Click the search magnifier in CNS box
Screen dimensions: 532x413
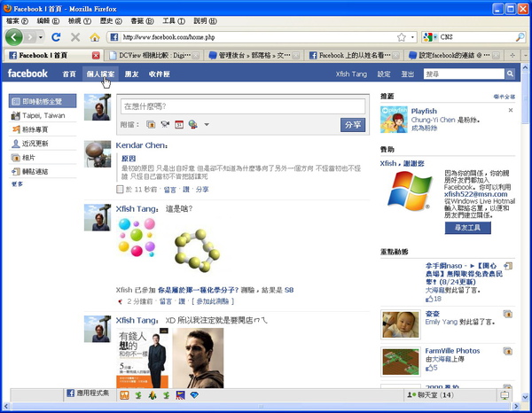point(520,37)
